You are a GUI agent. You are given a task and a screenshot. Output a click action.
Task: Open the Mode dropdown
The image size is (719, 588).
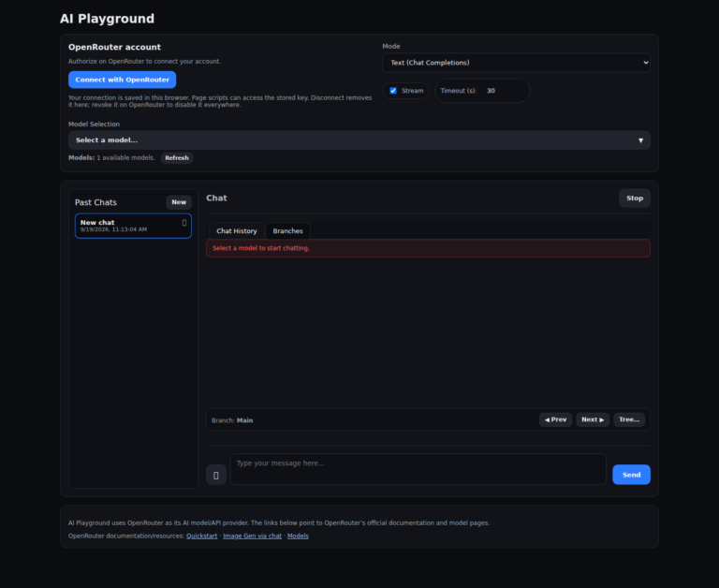click(516, 63)
